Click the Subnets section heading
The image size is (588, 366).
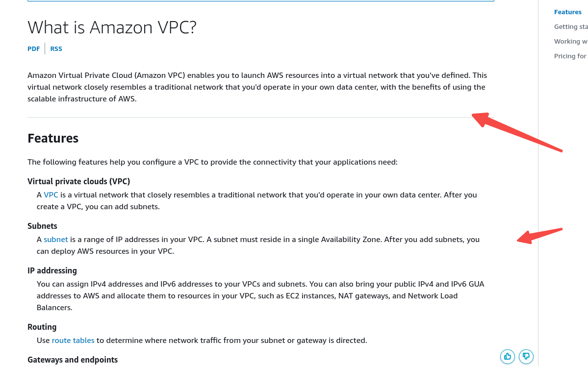tap(42, 226)
